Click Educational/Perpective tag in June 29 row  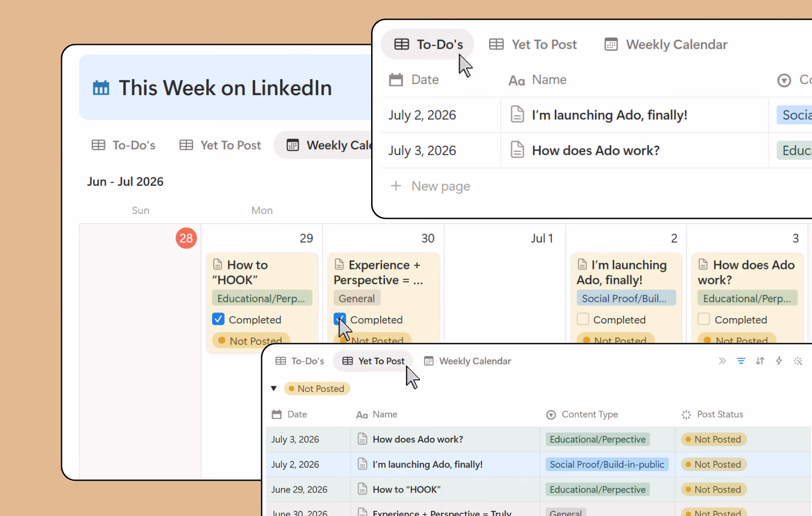[598, 489]
